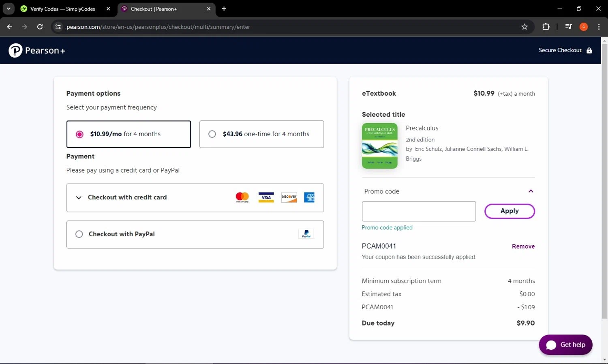Click the 'Selected title' heading
The width and height of the screenshot is (608, 364).
(x=383, y=114)
